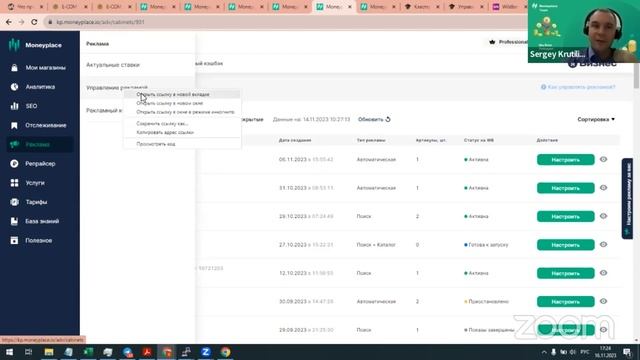Open Adobe Acrobat from the taskbar
Image resolution: width=640 pixels, height=360 pixels.
tap(147, 352)
